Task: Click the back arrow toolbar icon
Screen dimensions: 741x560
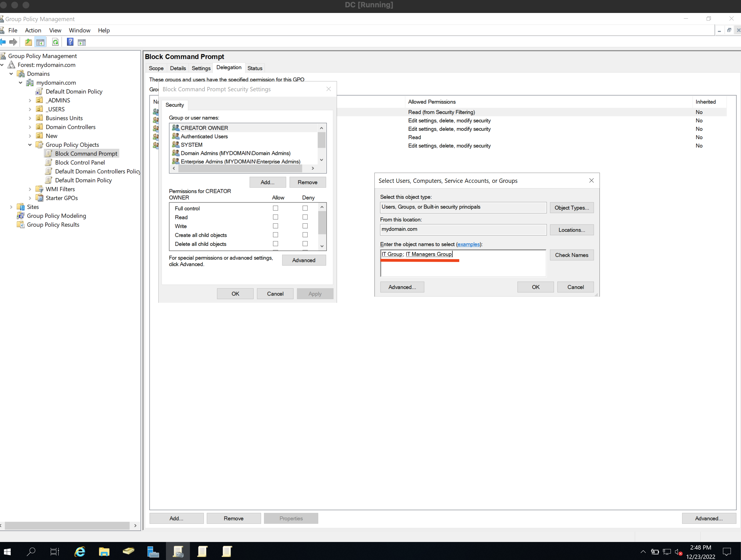Action: (x=3, y=42)
